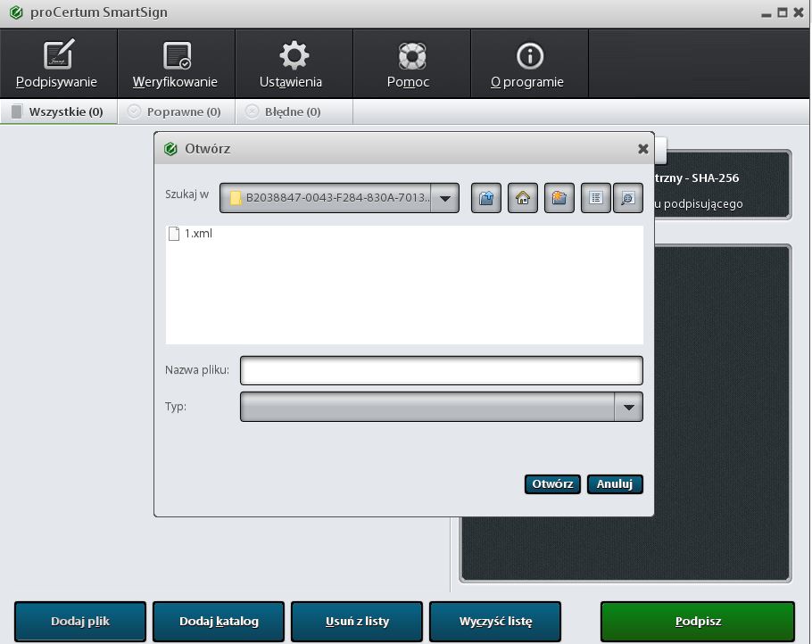Open O programie info section

tap(529, 63)
